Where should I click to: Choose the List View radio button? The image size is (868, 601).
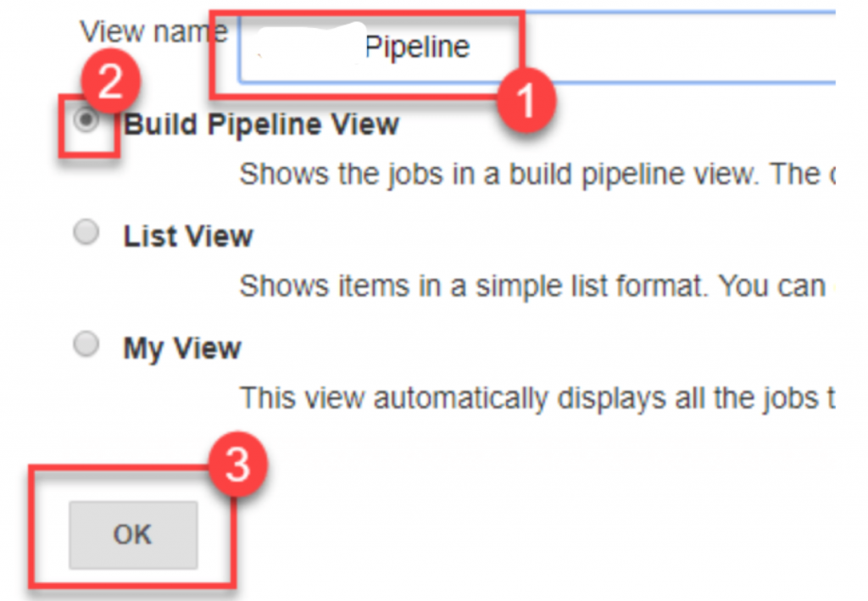[x=86, y=234]
